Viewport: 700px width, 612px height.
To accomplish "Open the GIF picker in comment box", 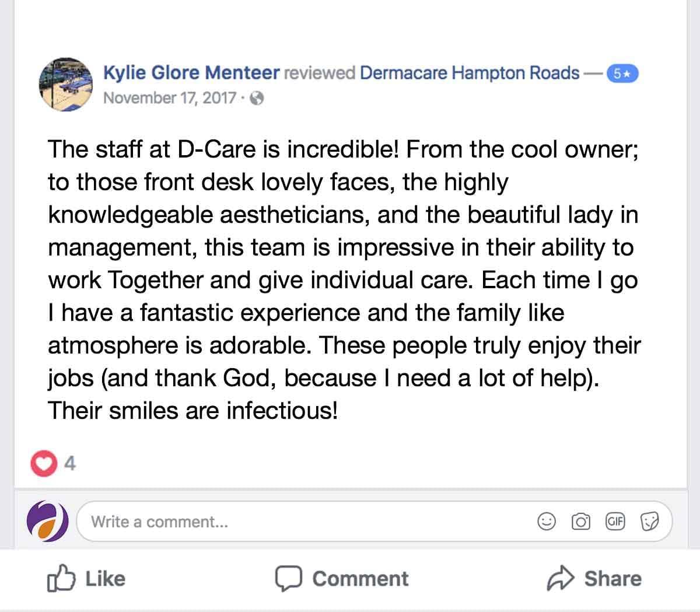I will click(x=615, y=522).
